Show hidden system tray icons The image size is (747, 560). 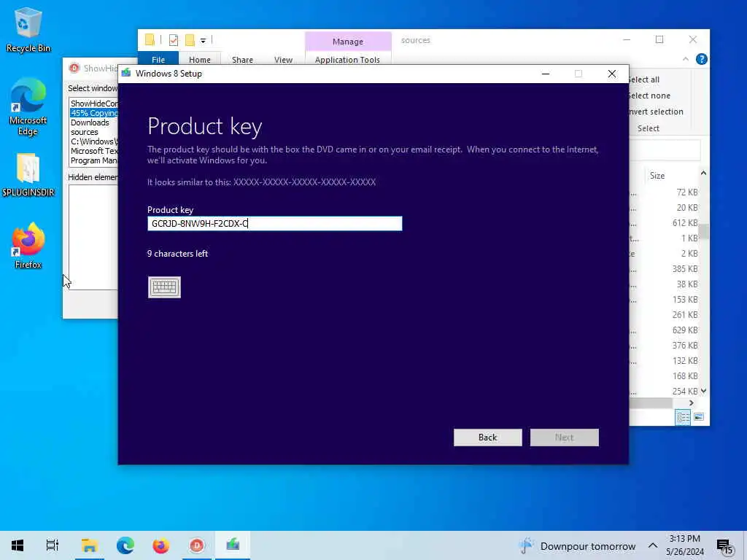pos(653,545)
